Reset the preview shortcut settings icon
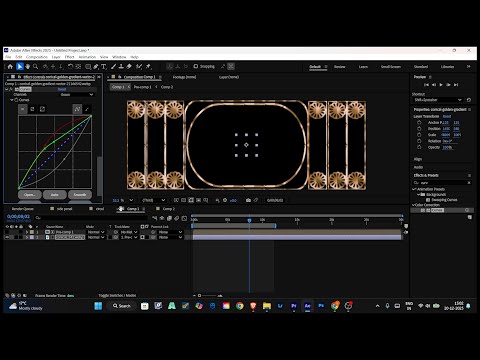The height and width of the screenshot is (360, 480). 469,100
